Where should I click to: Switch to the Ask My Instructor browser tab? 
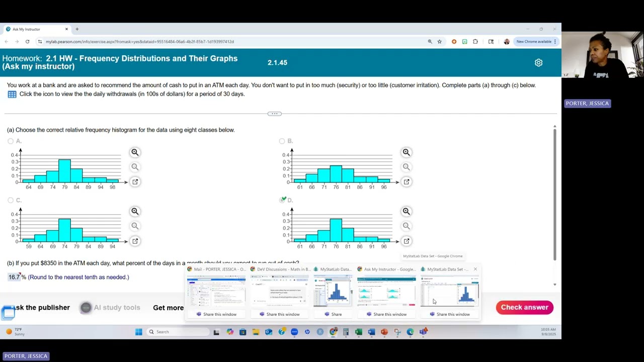coord(38,29)
